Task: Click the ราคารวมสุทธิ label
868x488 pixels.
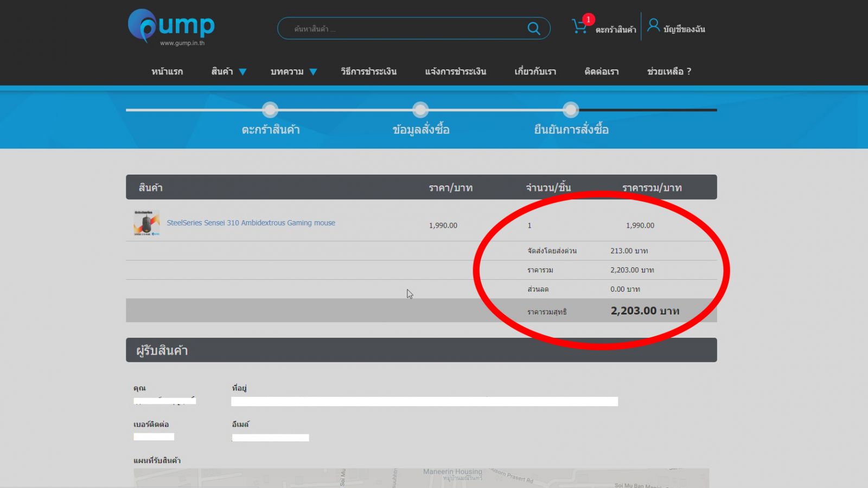Action: [x=547, y=312]
